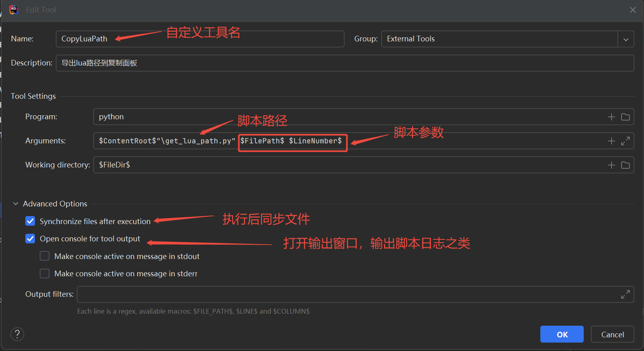Click the Description text field
The width and height of the screenshot is (644, 351).
coord(345,63)
